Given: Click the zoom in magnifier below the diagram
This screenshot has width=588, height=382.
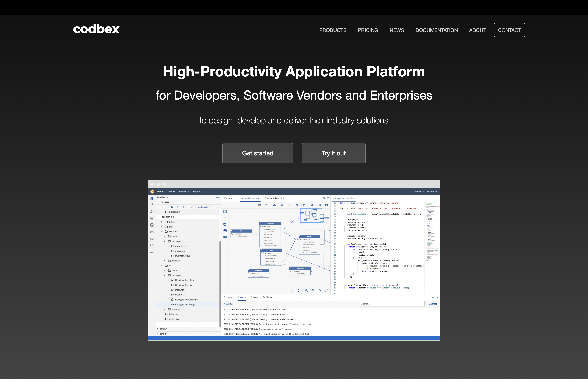Looking at the screenshot, I should [x=306, y=291].
